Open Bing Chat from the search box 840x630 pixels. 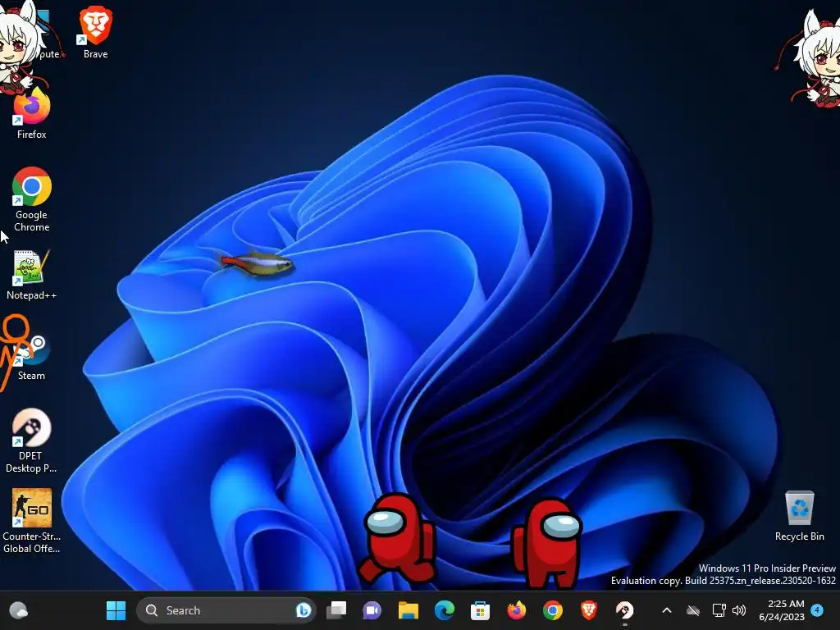tap(304, 610)
